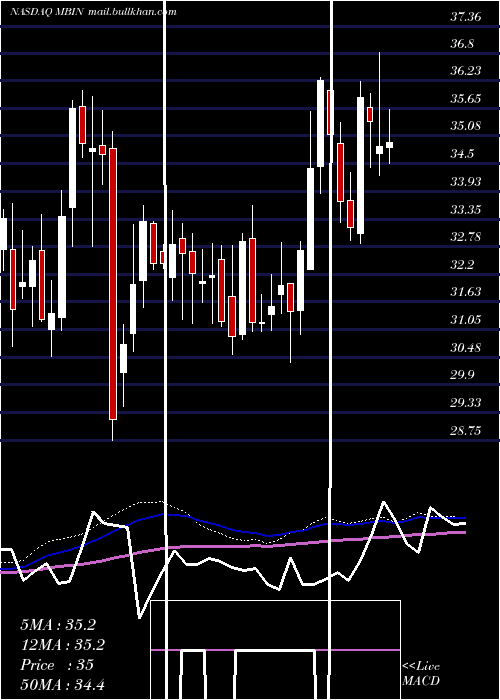Select the 33.93 price axis label
Viewport: 500px width, 700px height.
tap(466, 182)
